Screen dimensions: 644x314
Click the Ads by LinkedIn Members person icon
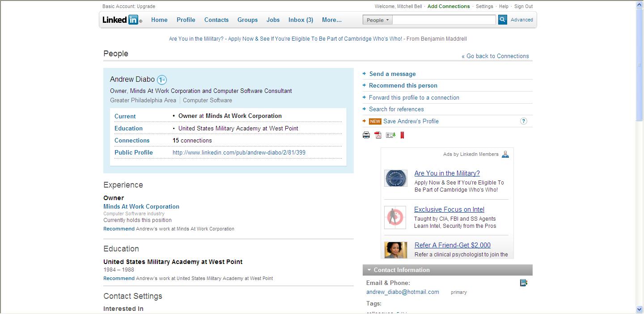click(x=505, y=154)
